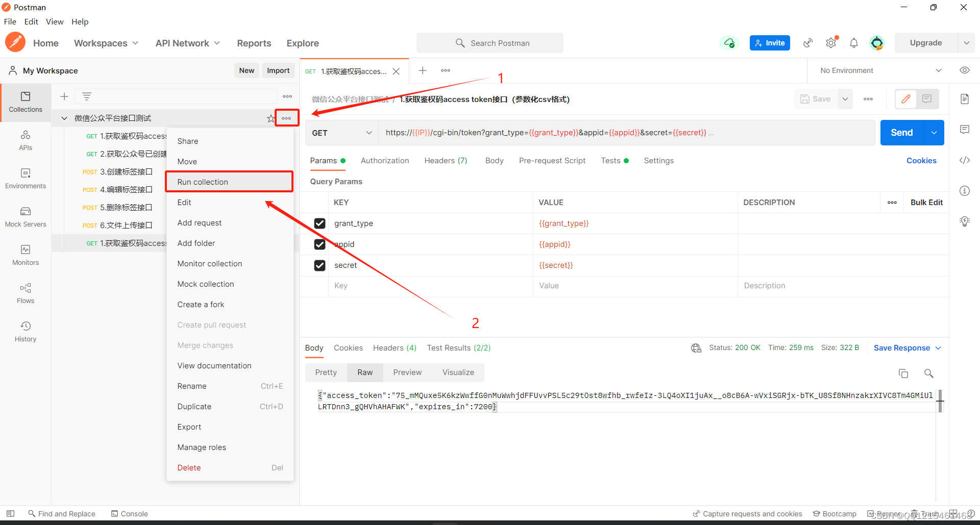Switch to the Pre-request Script tab
This screenshot has width=980, height=525.
[x=552, y=161]
